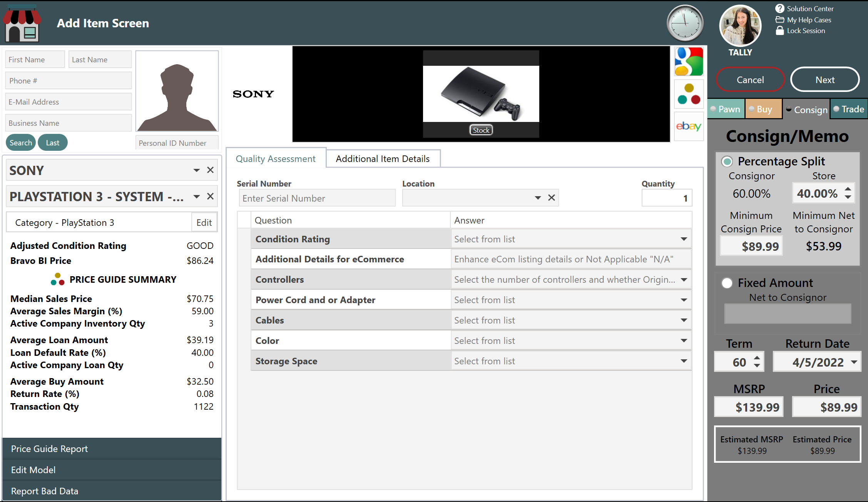Open the price guide three-dots icon
Screen dimensions: 868x502
[689, 94]
